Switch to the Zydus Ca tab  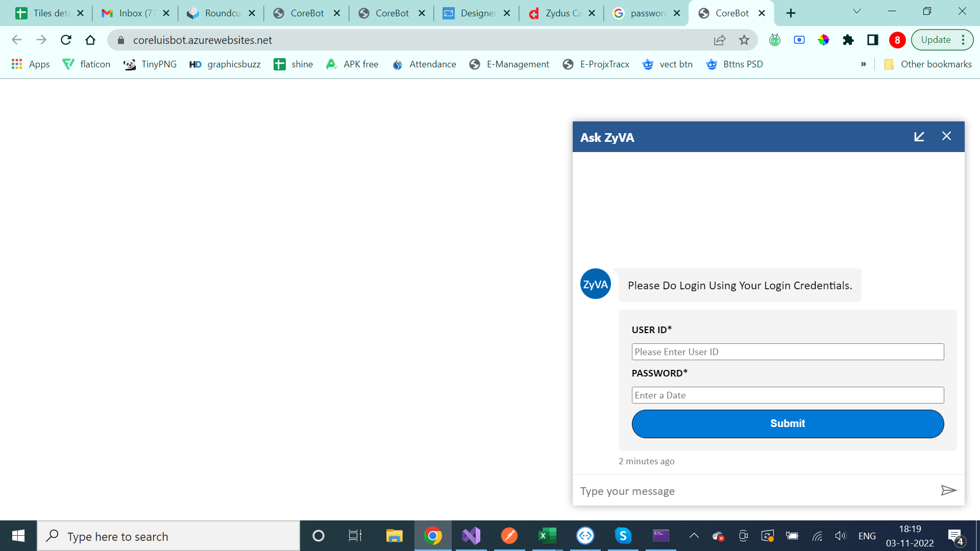[x=561, y=13]
